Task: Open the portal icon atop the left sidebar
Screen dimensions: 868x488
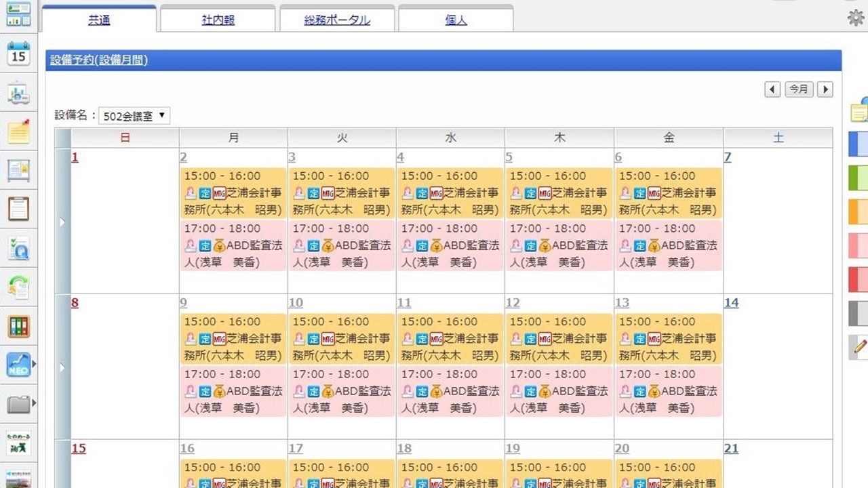Action: [x=18, y=15]
